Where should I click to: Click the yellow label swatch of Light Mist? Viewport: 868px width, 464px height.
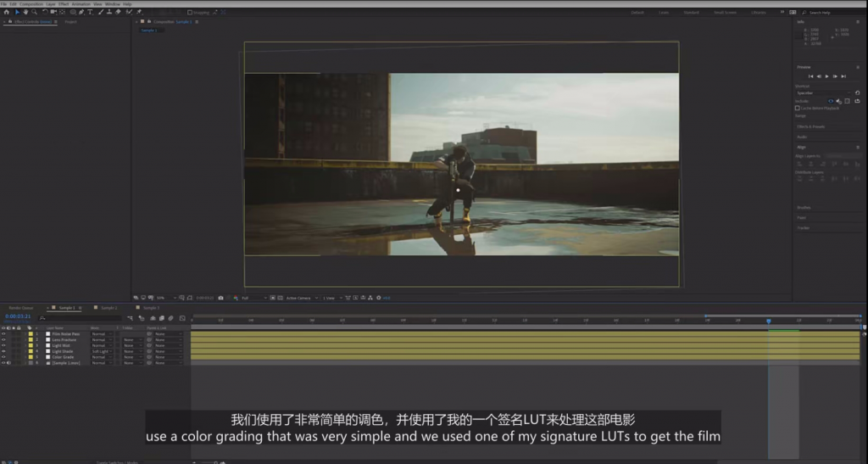tap(31, 345)
